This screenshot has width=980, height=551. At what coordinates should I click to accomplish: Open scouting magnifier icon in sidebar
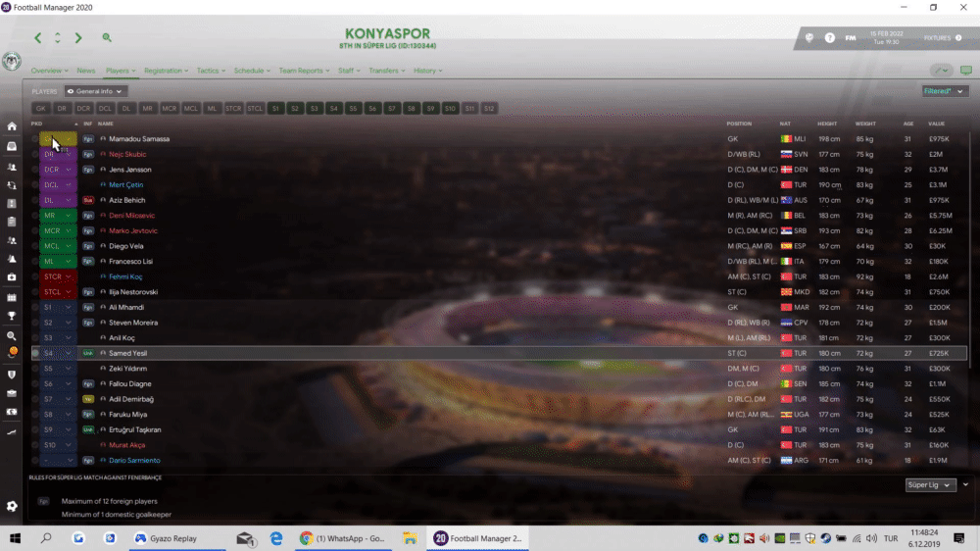[11, 336]
